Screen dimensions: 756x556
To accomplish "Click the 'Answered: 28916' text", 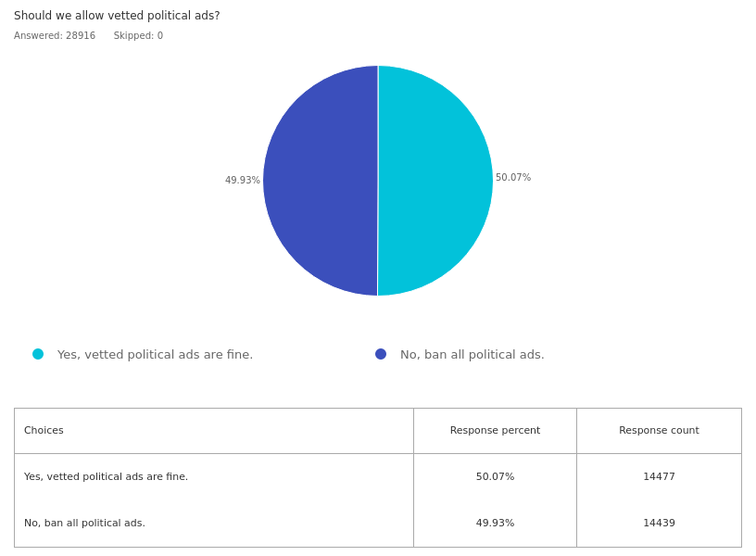I will pyautogui.click(x=55, y=36).
